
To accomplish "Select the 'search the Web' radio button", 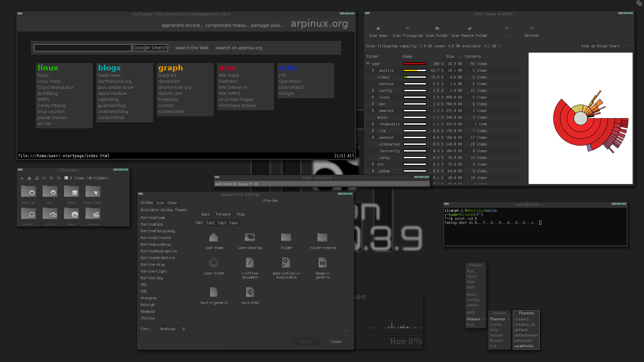I will 171,48.
